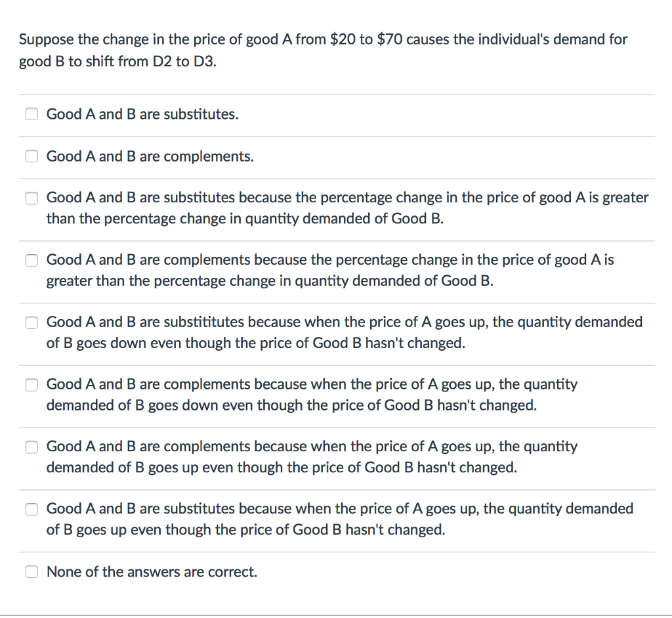Click label text 'complements because the percentage change'

(330, 270)
